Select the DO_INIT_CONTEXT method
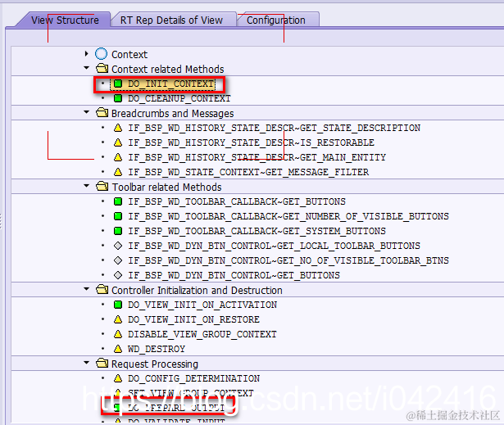This screenshot has width=504, height=425. [x=170, y=84]
